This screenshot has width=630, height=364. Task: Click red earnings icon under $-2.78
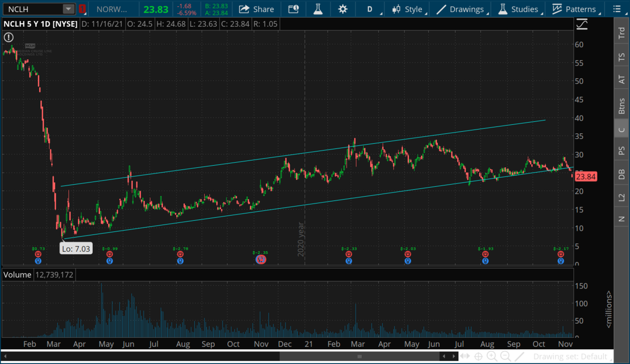coord(181,254)
